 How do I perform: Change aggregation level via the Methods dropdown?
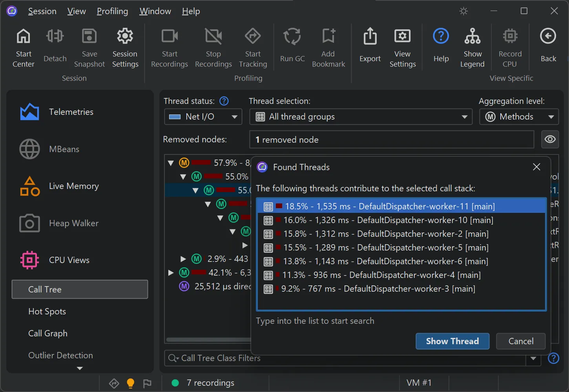coord(518,116)
